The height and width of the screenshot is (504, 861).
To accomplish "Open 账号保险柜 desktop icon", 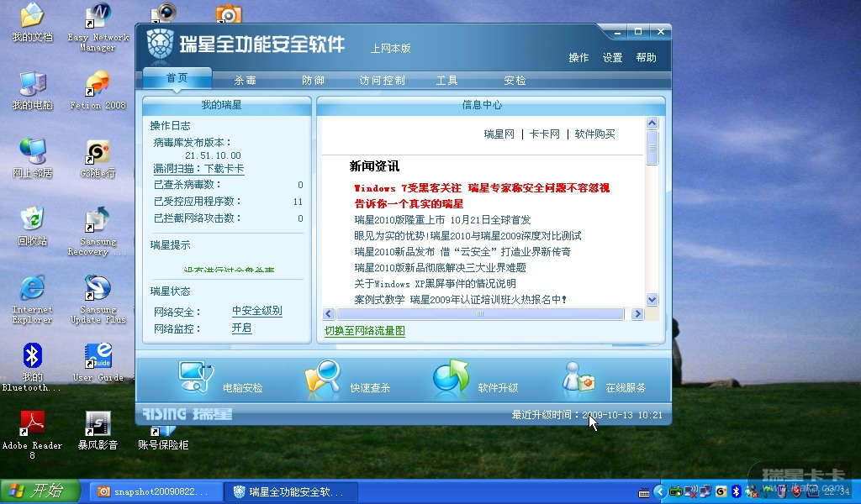I will coord(162,438).
